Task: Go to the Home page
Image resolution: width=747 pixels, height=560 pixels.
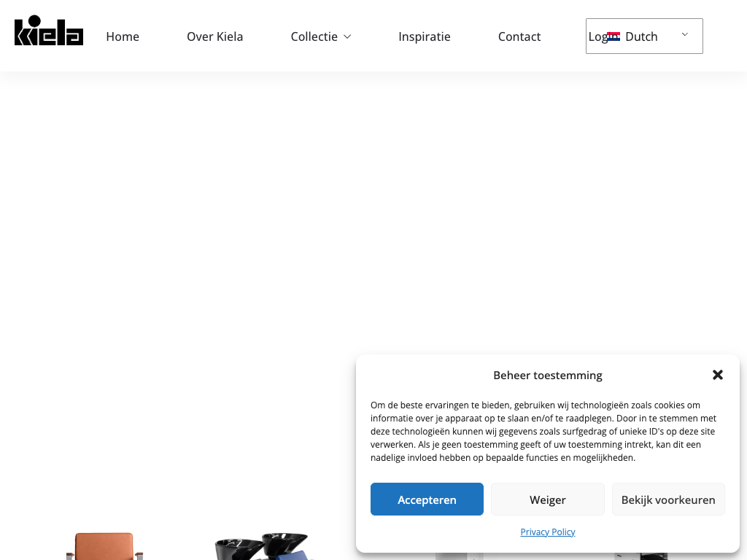Action: point(123,36)
